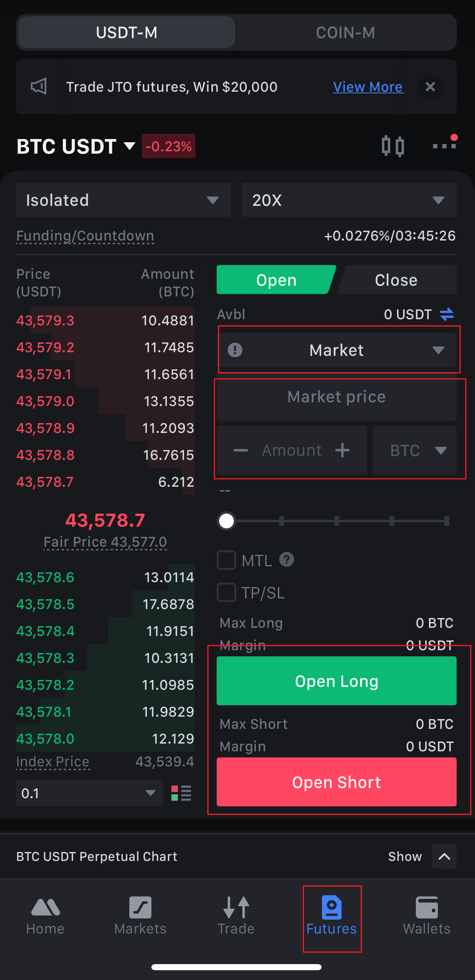The image size is (475, 980).
Task: Switch to the Close position toggle
Action: (x=396, y=280)
